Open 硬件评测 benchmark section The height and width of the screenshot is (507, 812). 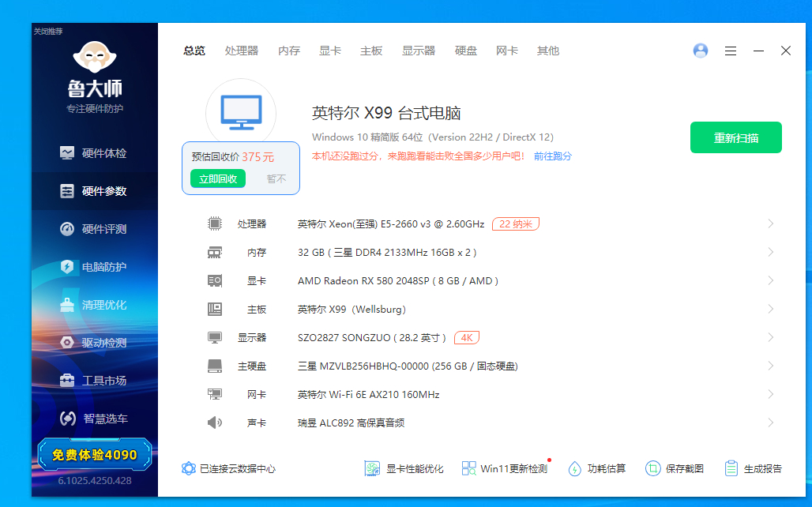[x=95, y=229]
